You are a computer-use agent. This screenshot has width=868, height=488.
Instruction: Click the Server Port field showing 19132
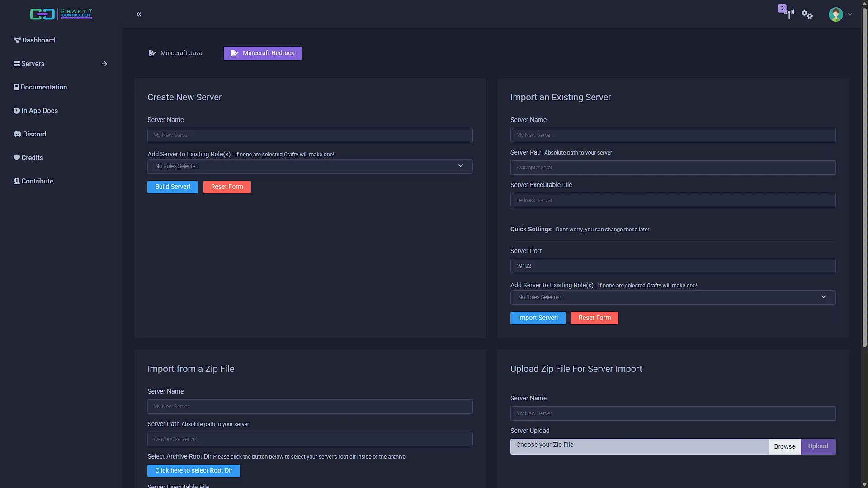point(673,266)
